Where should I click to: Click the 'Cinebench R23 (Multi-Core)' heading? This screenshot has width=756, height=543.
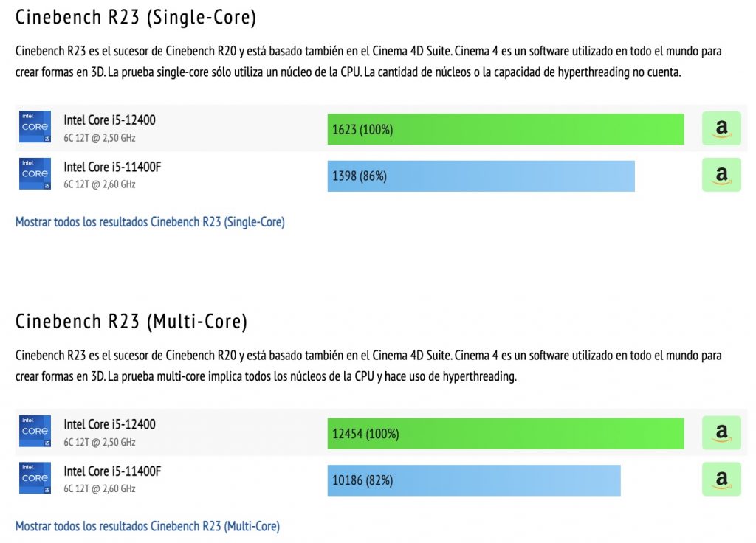point(131,321)
